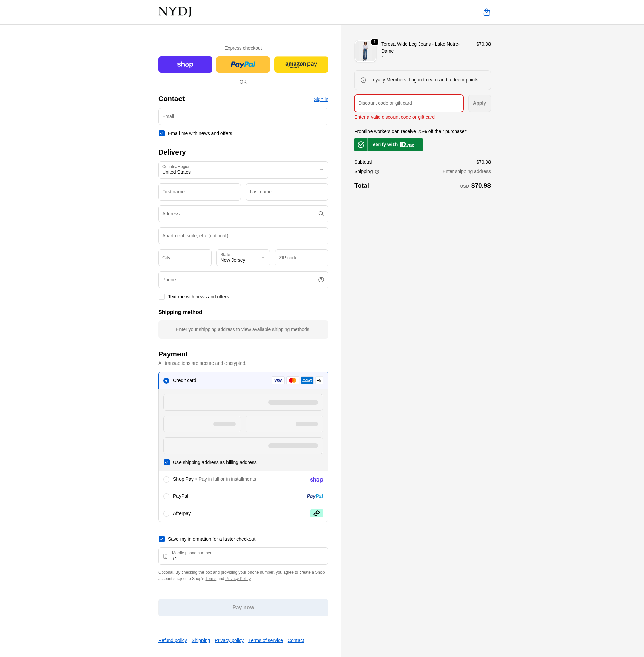Viewport: 644px width, 657px height.
Task: Open the shopping bag cart icon
Action: pyautogui.click(x=486, y=12)
